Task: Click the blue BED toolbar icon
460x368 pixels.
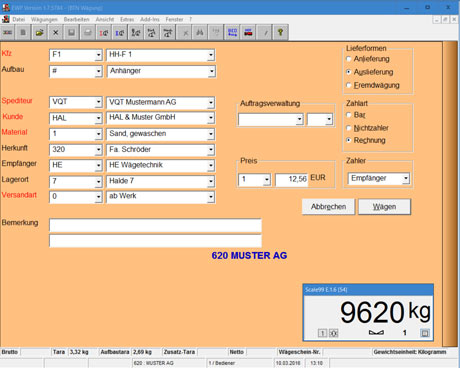Action: tap(232, 33)
